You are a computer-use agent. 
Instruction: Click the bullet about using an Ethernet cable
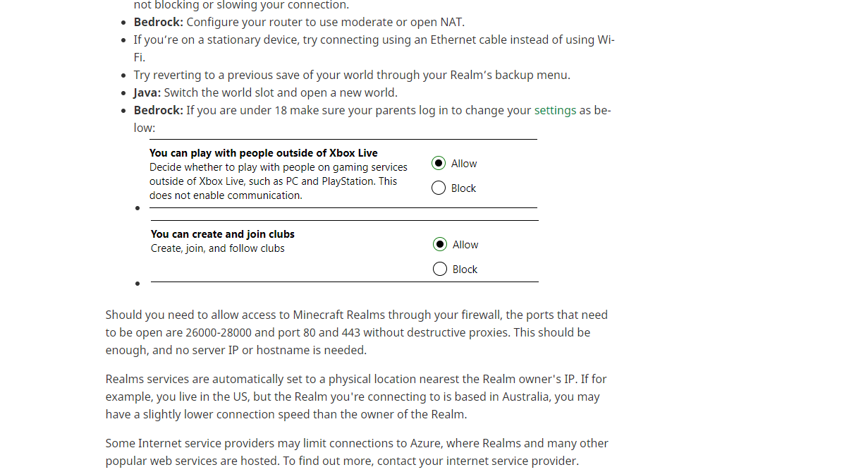point(374,48)
